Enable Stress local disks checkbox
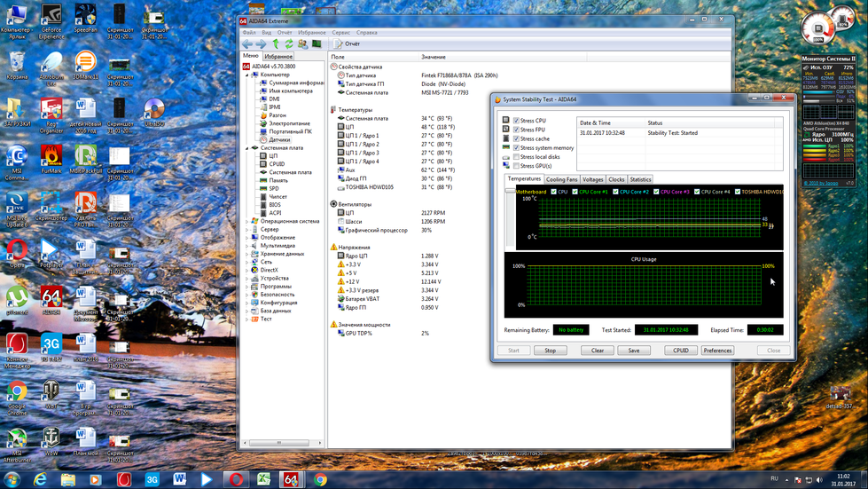This screenshot has height=489, width=868. click(516, 157)
